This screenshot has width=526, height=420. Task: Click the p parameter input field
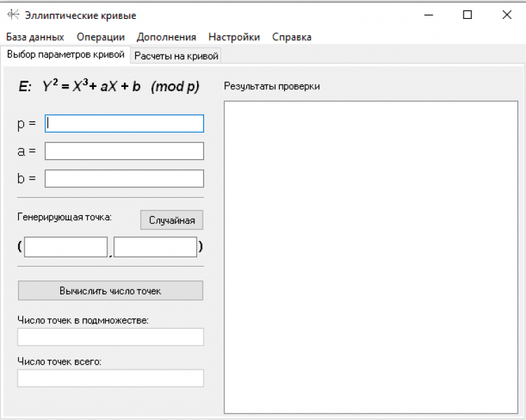(124, 123)
